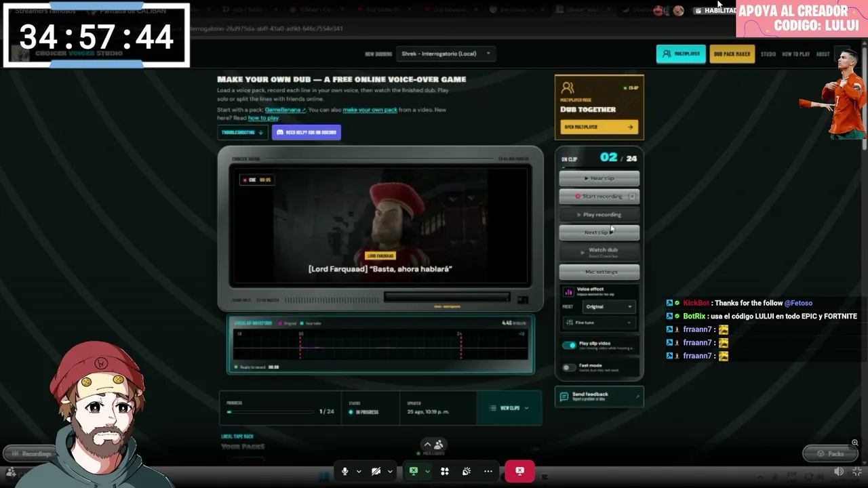Open the make your own pack link
Viewport: 868px width, 488px height.
click(x=370, y=110)
